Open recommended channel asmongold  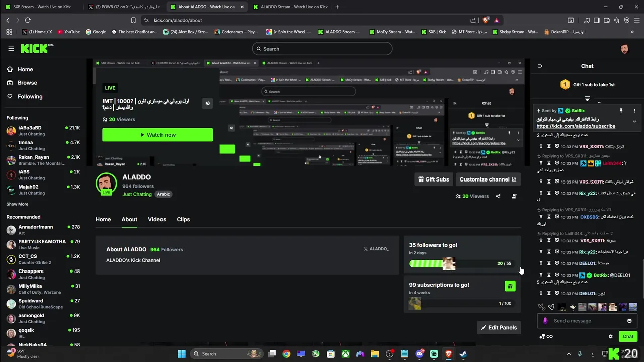click(x=43, y=318)
